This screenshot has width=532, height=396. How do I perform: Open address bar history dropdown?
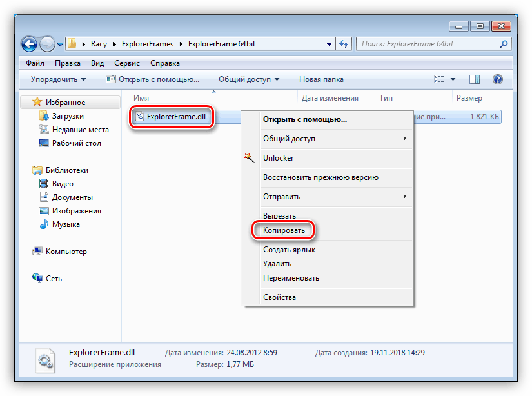point(329,44)
